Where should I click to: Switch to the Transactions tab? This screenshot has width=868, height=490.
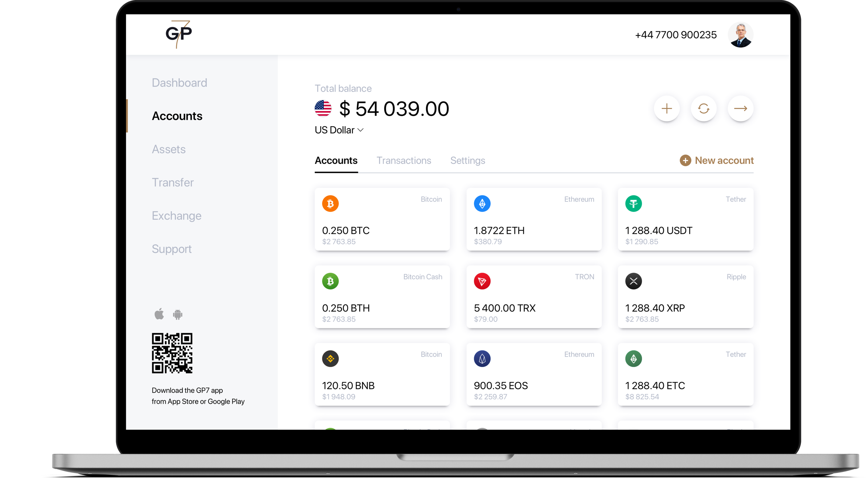point(404,160)
